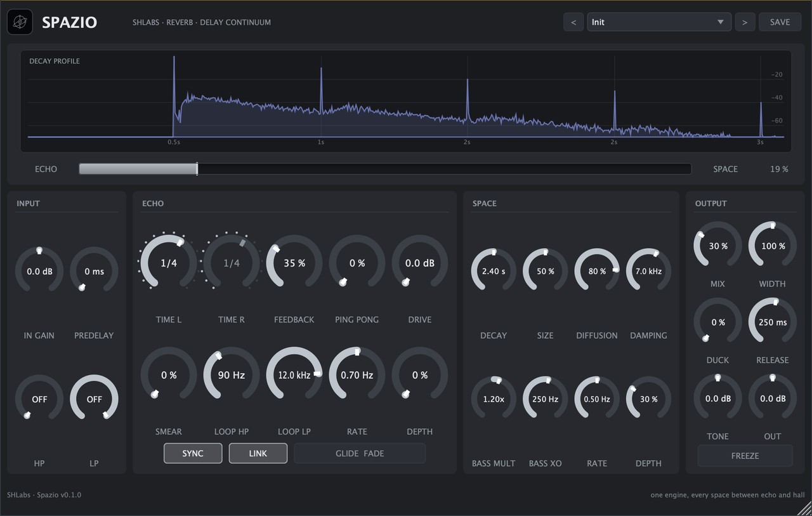The width and height of the screenshot is (812, 516).
Task: Click the SIZE knob at 50 %
Action: click(x=546, y=271)
